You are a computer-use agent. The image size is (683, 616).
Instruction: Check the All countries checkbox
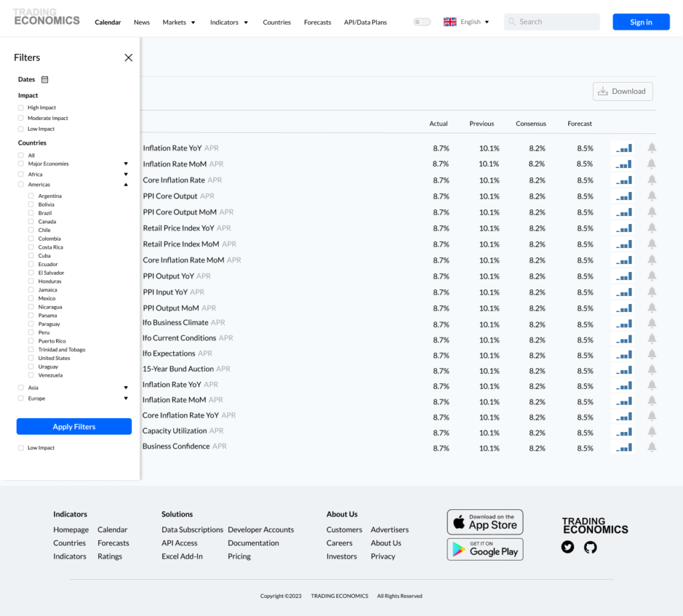tap(21, 155)
